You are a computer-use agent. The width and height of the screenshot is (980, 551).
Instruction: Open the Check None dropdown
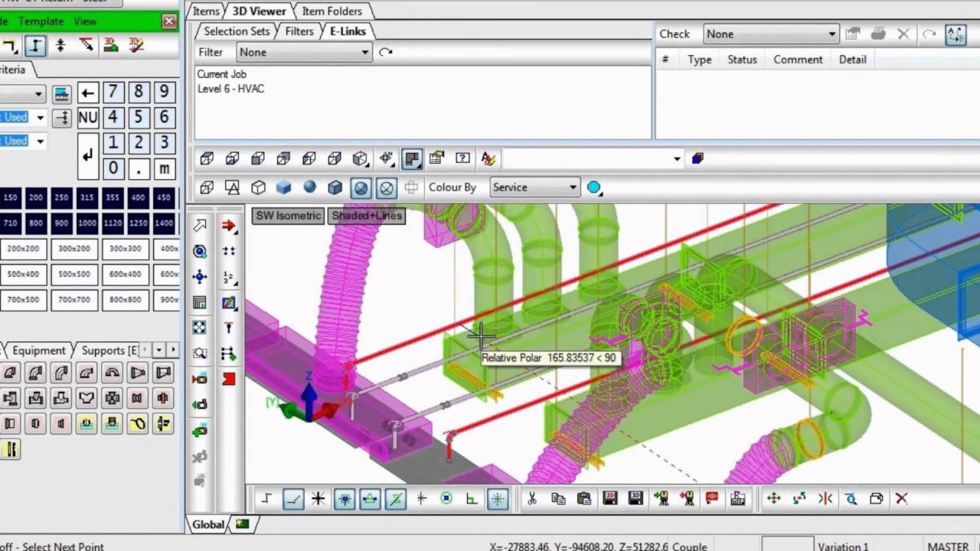[x=769, y=34]
